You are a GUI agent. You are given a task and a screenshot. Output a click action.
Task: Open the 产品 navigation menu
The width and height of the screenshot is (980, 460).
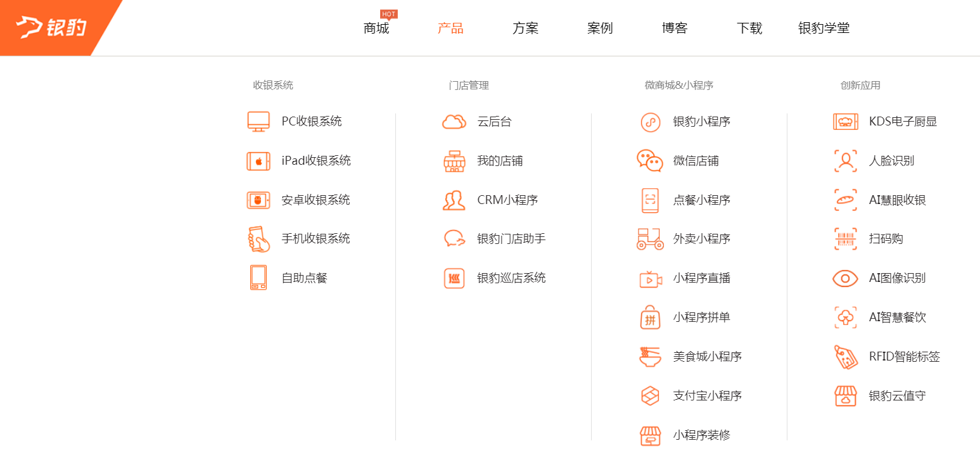point(450,29)
